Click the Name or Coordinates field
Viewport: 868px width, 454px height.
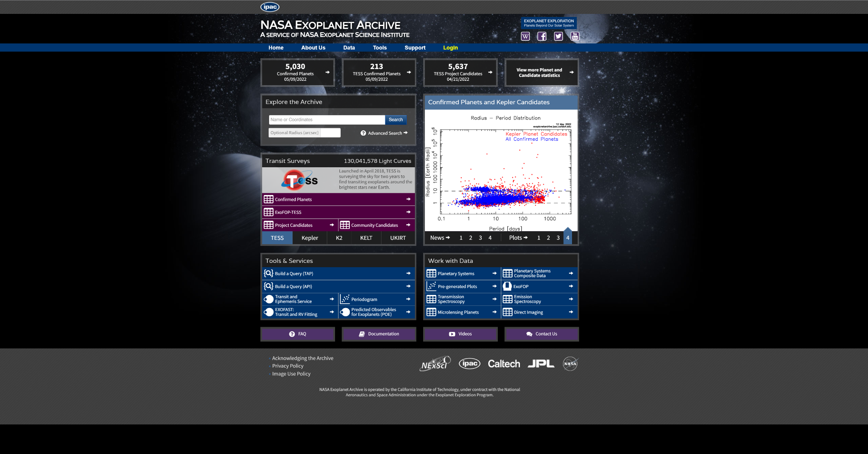tap(326, 120)
